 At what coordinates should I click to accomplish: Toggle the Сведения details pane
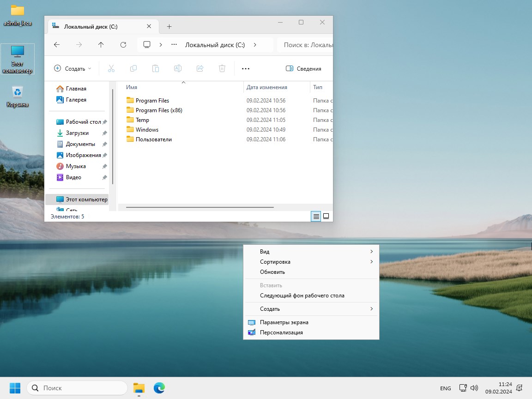303,68
